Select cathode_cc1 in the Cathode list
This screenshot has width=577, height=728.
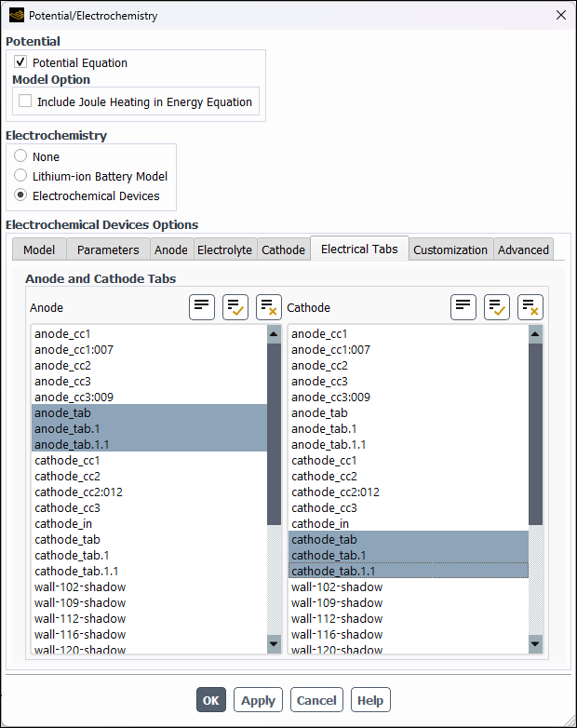pyautogui.click(x=409, y=460)
